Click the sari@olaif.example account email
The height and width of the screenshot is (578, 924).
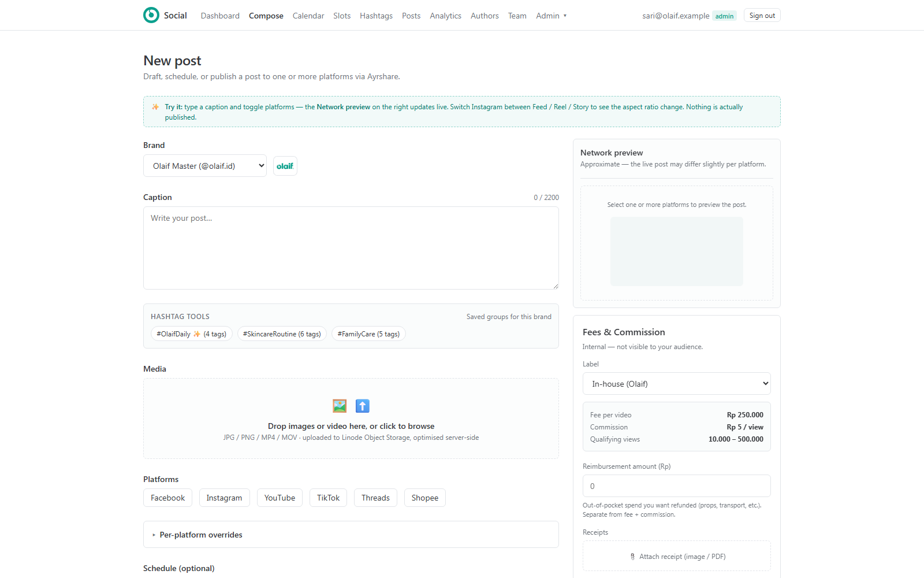point(676,16)
